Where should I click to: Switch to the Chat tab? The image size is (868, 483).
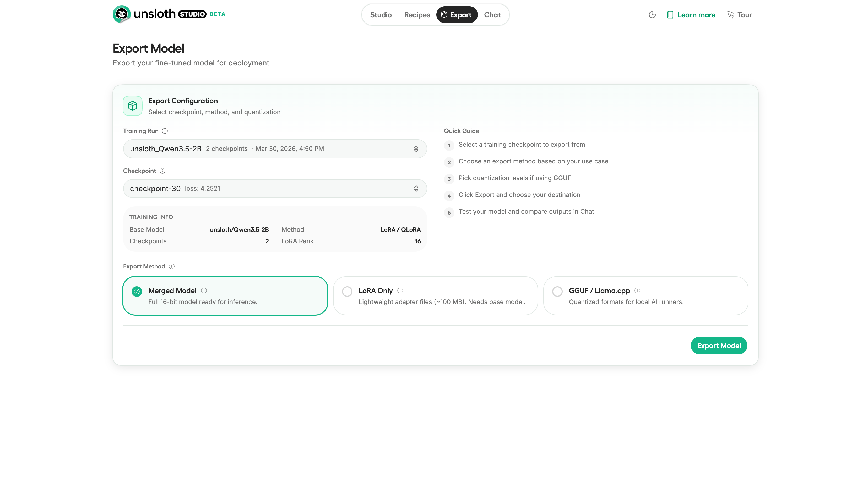(492, 15)
